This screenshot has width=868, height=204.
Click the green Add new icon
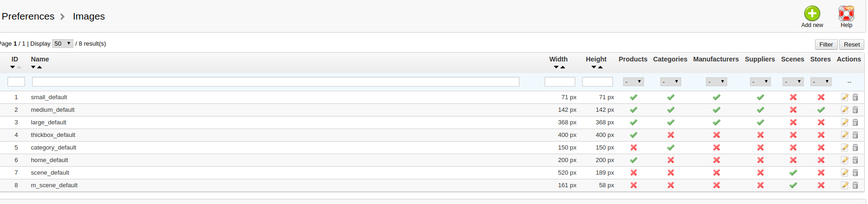[x=812, y=13]
